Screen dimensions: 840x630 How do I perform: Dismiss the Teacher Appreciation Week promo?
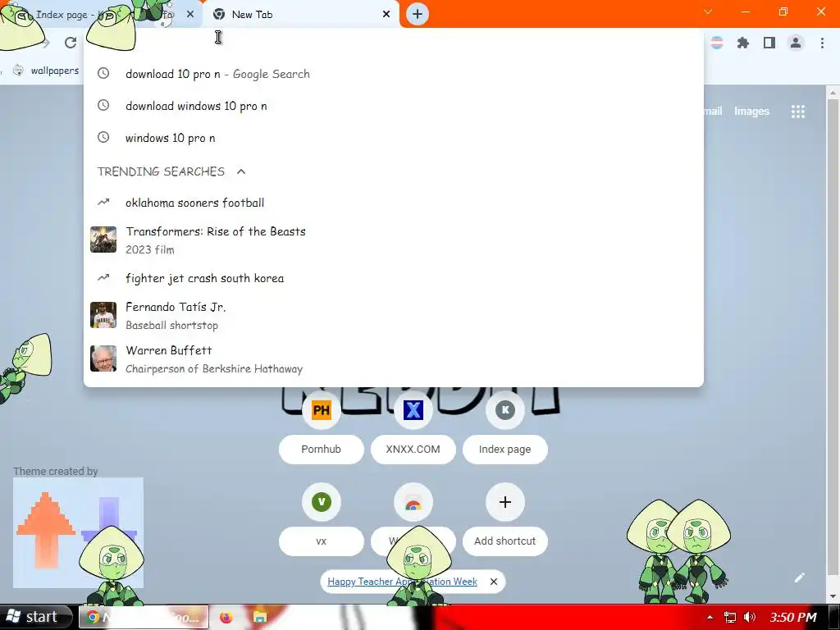point(493,582)
